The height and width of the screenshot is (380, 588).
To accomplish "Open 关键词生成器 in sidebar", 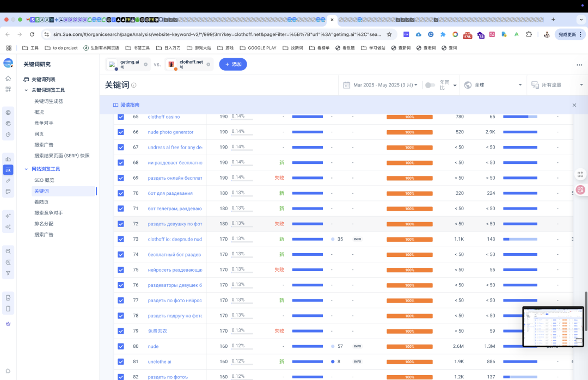I will pos(48,101).
